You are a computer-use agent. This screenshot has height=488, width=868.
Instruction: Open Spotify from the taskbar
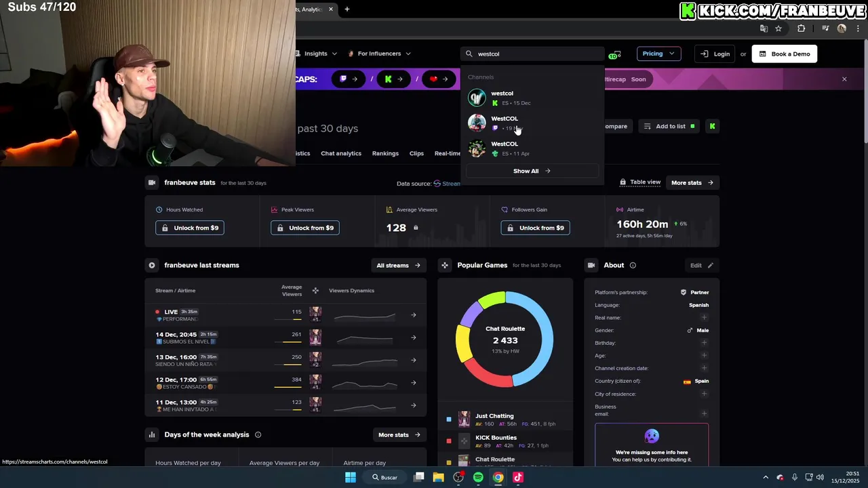tap(478, 477)
